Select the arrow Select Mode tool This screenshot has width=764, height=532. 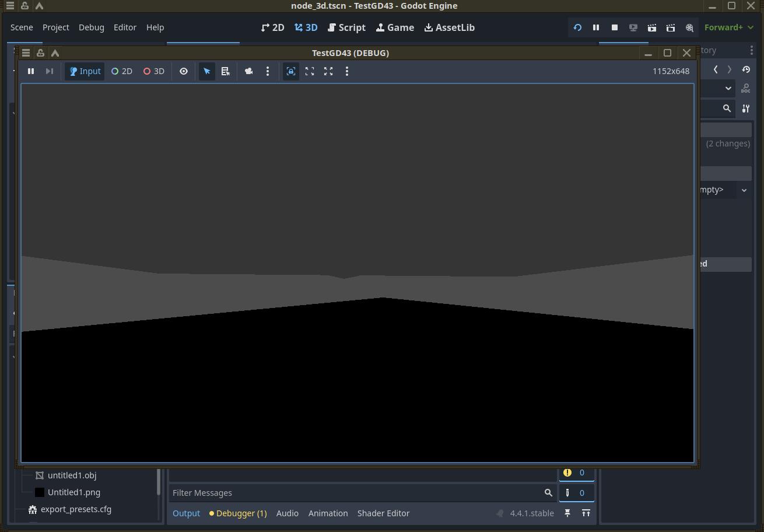207,71
